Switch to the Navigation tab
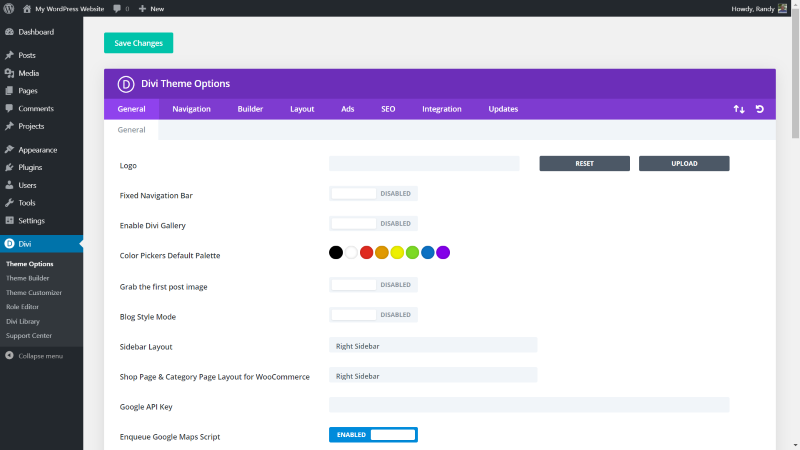The width and height of the screenshot is (800, 450). point(191,109)
